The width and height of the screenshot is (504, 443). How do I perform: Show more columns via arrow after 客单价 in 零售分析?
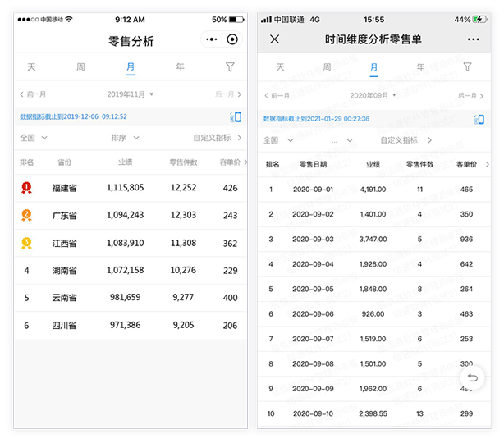tap(245, 162)
